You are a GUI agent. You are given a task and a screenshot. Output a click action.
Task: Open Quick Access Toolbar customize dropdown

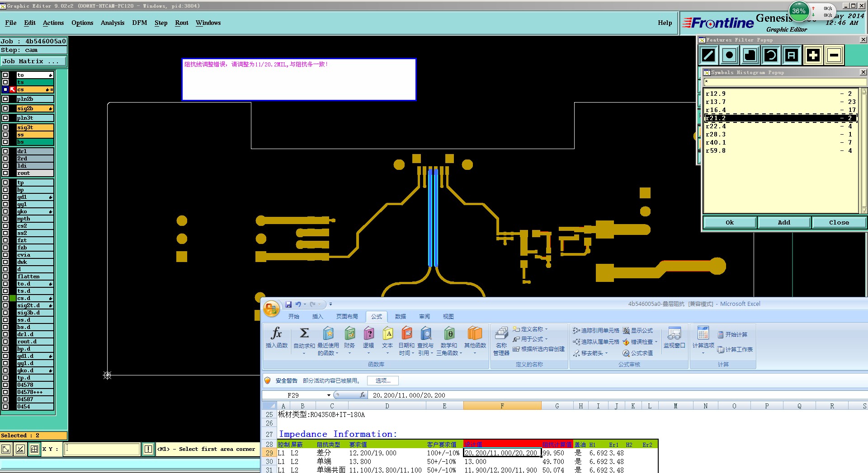coord(330,304)
